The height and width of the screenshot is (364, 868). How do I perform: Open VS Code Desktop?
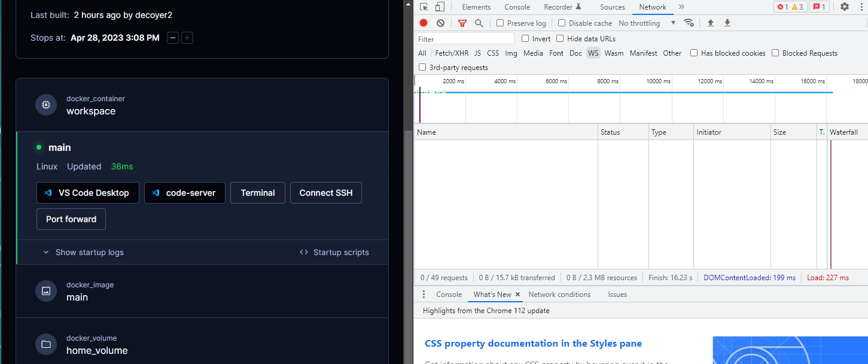(88, 193)
